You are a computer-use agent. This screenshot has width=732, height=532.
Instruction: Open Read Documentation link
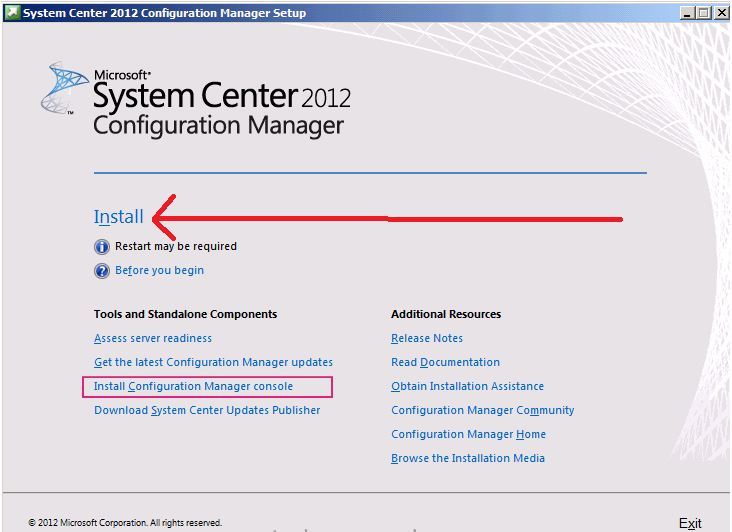[445, 363]
